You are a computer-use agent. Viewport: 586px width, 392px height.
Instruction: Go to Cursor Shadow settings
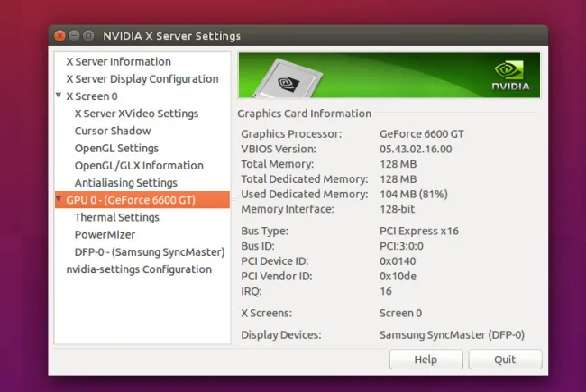click(113, 131)
